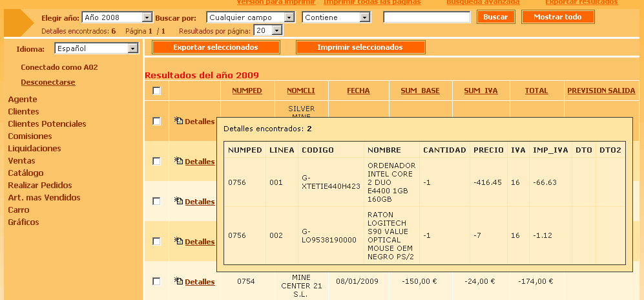The width and height of the screenshot is (644, 300).
Task: Open the Cualquier campo search field dropdown
Action: (x=251, y=17)
